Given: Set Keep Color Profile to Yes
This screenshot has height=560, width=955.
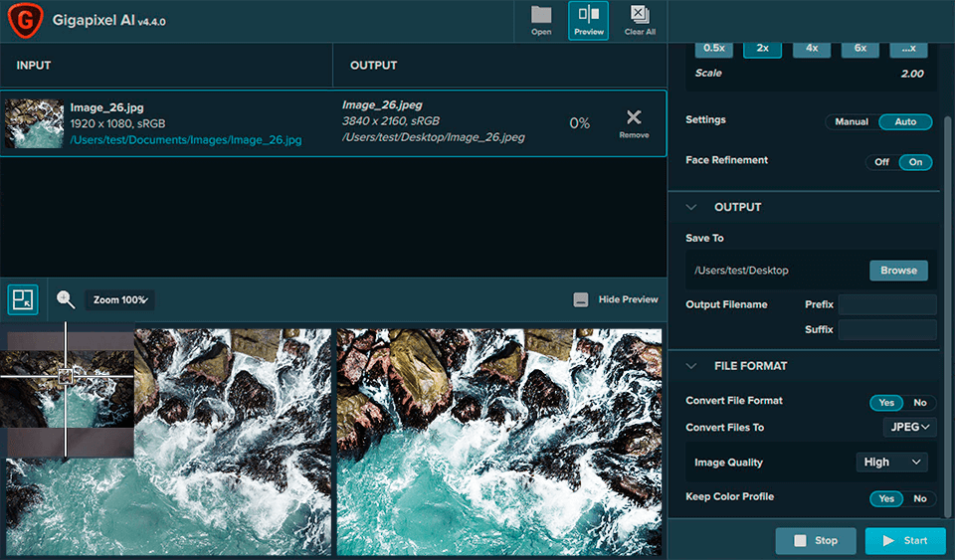Looking at the screenshot, I should tap(886, 499).
